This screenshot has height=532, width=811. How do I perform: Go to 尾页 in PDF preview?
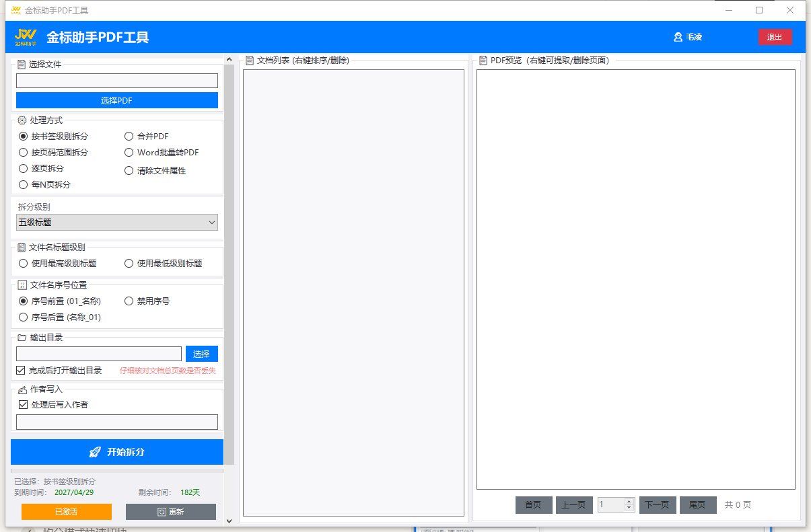(x=698, y=505)
